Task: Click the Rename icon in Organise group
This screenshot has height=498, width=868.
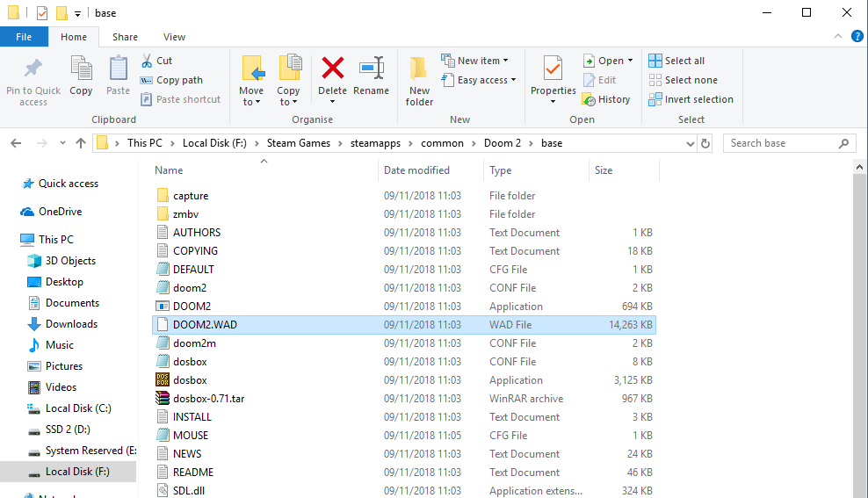Action: point(371,69)
